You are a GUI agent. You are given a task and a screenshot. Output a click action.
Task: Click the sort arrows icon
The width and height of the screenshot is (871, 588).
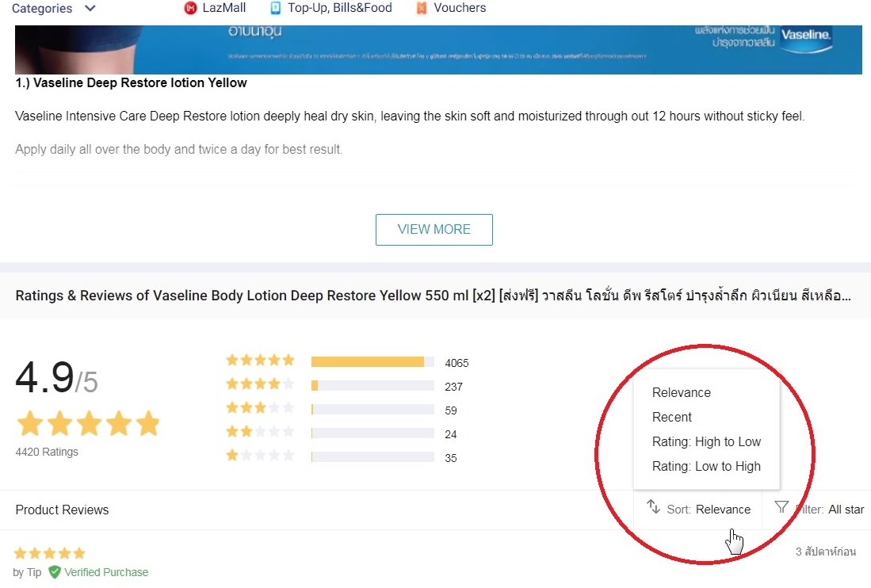653,507
